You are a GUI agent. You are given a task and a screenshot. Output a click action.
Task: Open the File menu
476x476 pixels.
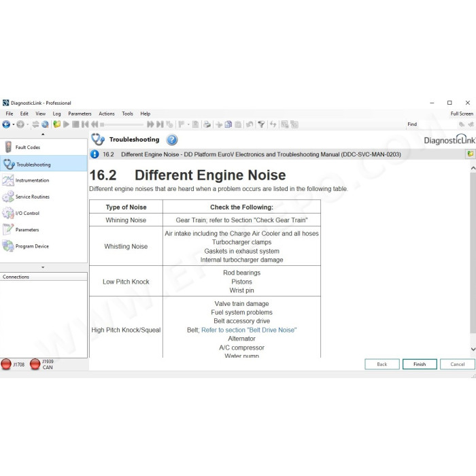click(10, 114)
